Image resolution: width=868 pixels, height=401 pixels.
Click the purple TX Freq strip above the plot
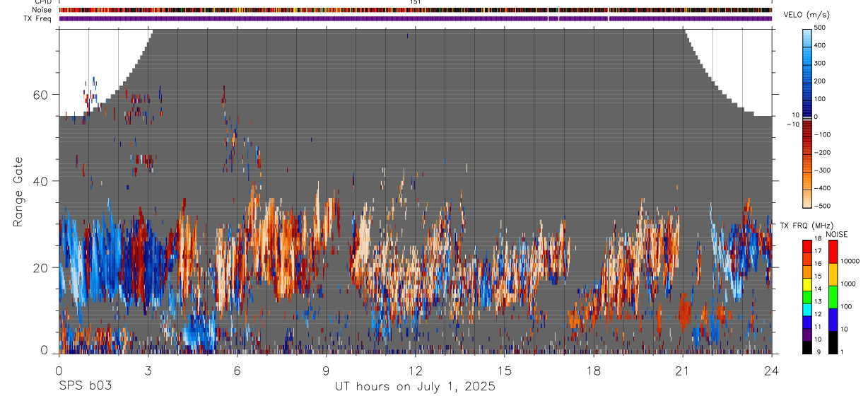pos(415,18)
